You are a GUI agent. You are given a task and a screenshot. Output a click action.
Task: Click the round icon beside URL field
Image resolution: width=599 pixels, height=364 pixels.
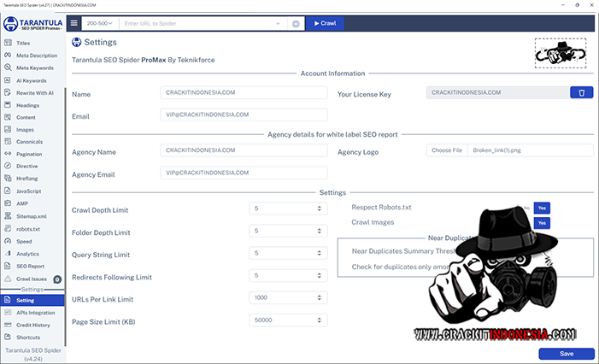click(x=297, y=24)
